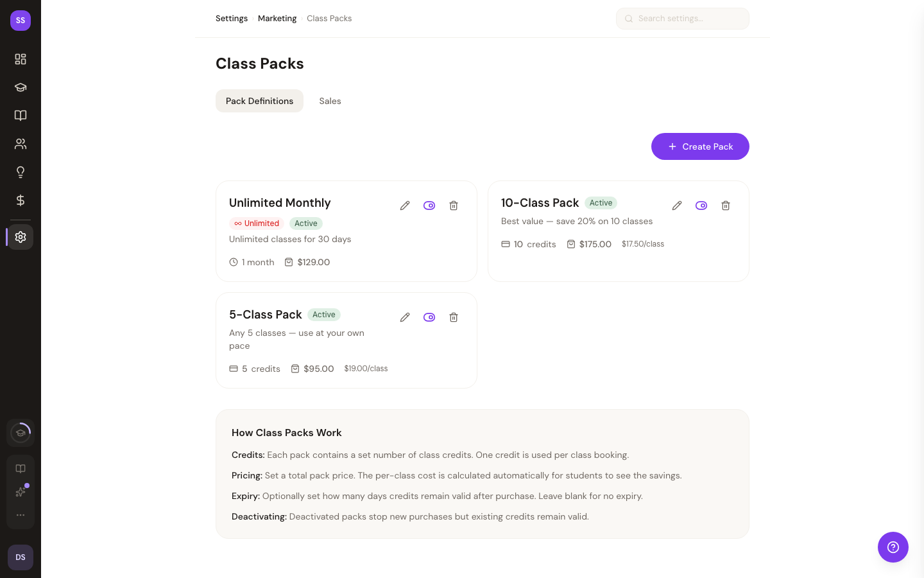Viewport: 924px width, 578px height.
Task: Toggle the 5-Class Pack active switch
Action: click(429, 317)
